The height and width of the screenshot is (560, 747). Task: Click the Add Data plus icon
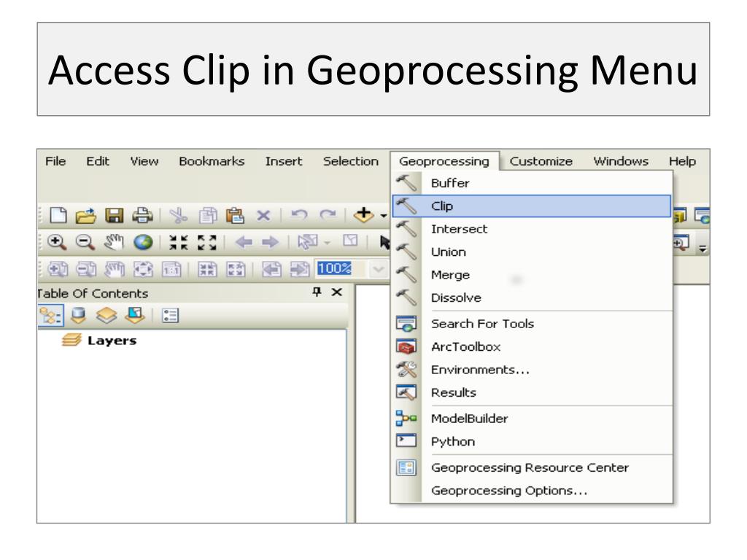point(363,215)
